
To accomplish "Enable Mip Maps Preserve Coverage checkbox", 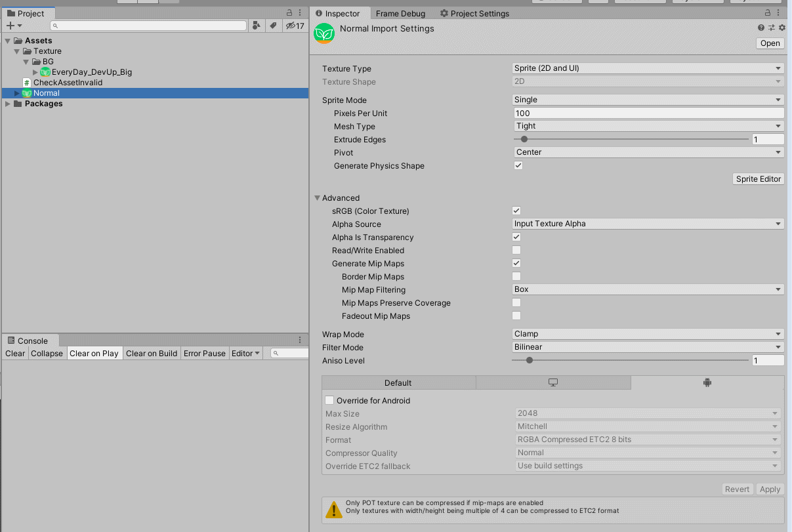I will [516, 302].
